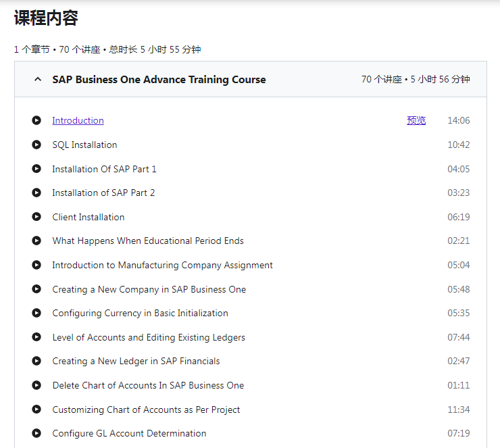This screenshot has width=500, height=448.
Task: Select Level of Accounts and Editing Existing Ledgers
Action: tap(149, 337)
